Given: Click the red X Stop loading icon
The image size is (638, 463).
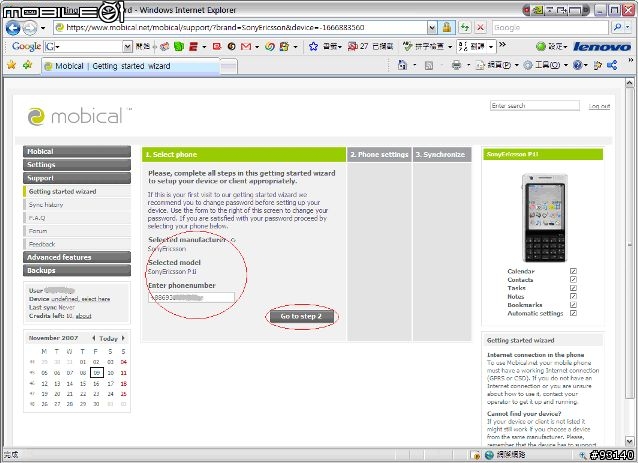Looking at the screenshot, I should coord(480,27).
